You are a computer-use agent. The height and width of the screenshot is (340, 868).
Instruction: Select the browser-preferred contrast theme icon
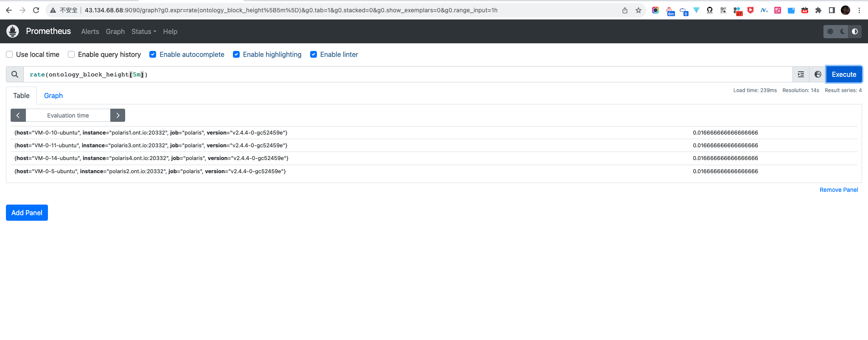[x=855, y=31]
